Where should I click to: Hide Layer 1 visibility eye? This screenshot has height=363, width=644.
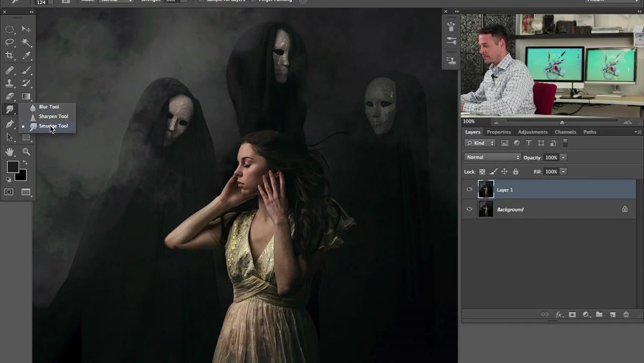[x=470, y=190]
